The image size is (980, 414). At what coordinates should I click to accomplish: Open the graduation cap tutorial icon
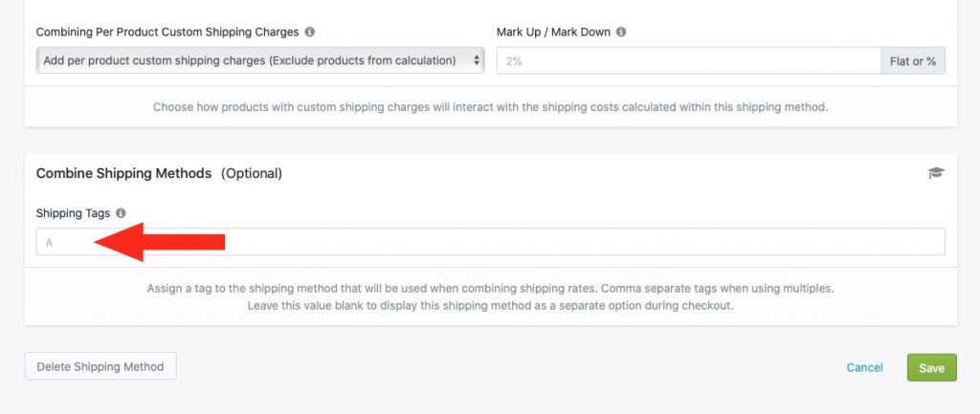[x=936, y=173]
